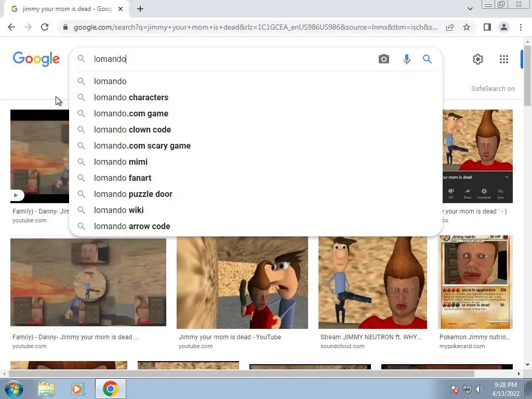Click play badge on top-left video thumbnail

[x=16, y=195]
